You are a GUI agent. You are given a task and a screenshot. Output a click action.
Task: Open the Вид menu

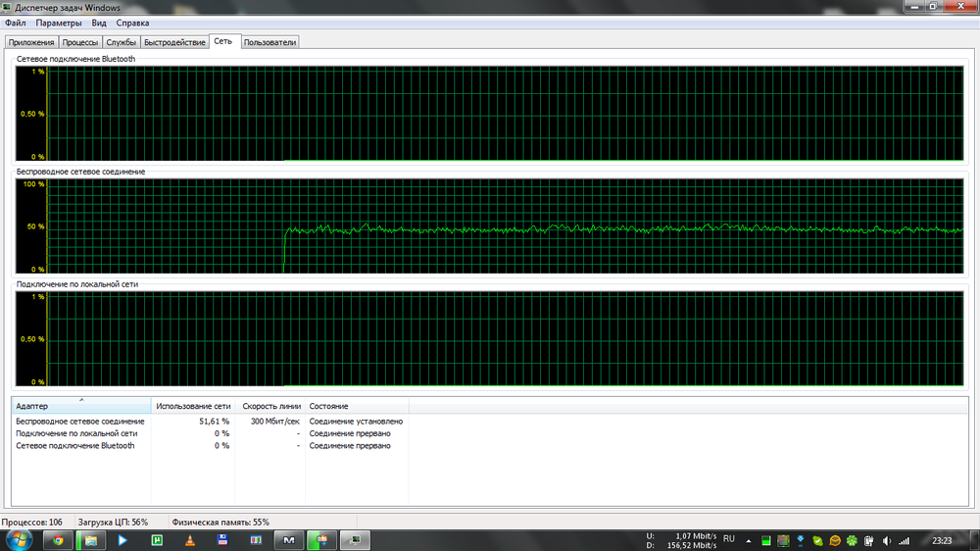[99, 23]
